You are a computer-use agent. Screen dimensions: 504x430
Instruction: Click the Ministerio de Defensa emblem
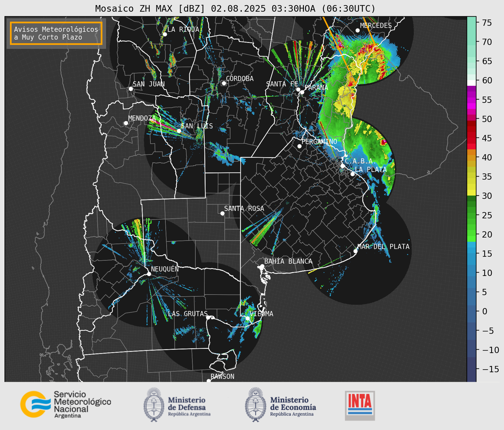pyautogui.click(x=154, y=405)
